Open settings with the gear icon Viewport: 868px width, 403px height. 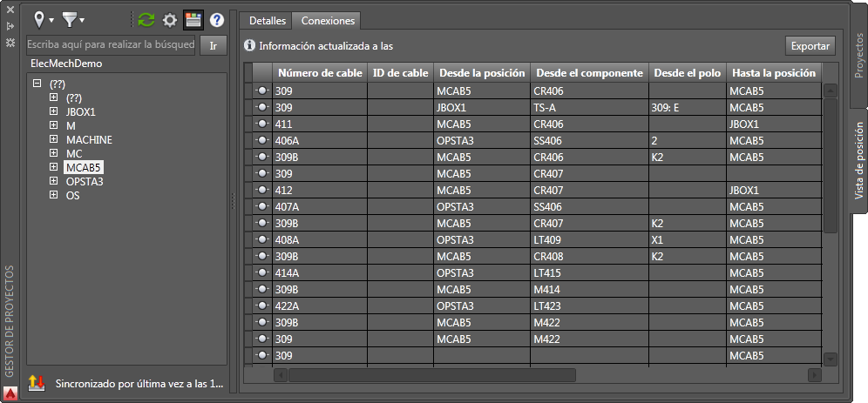pos(170,19)
